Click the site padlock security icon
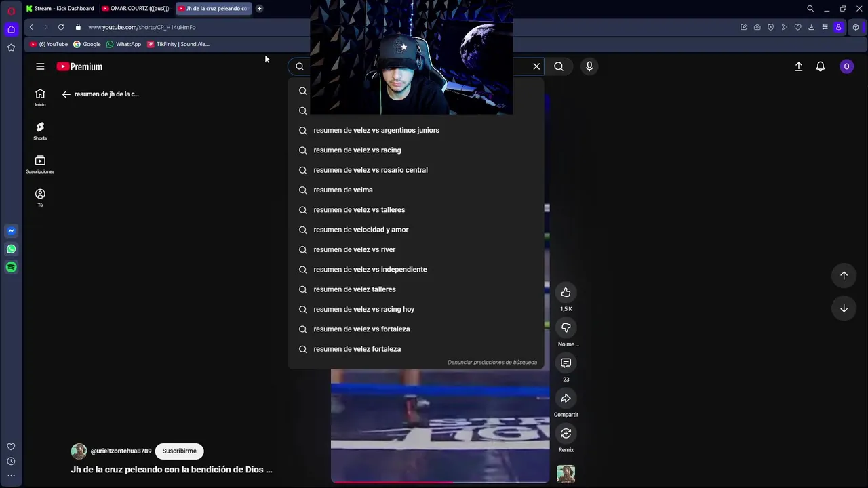 point(78,27)
